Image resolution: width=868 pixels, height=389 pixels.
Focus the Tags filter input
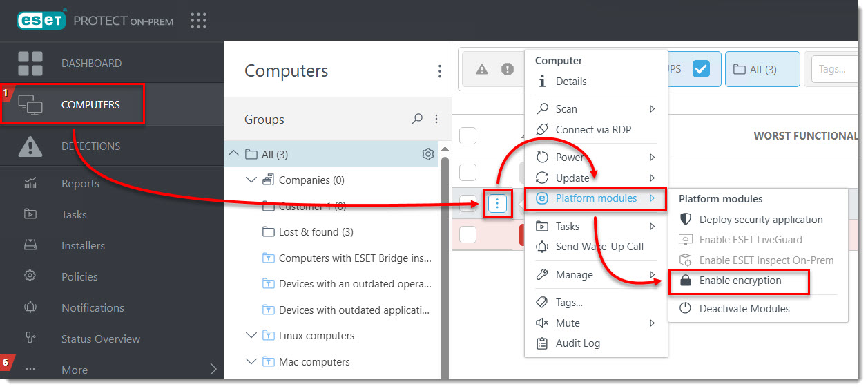point(836,69)
